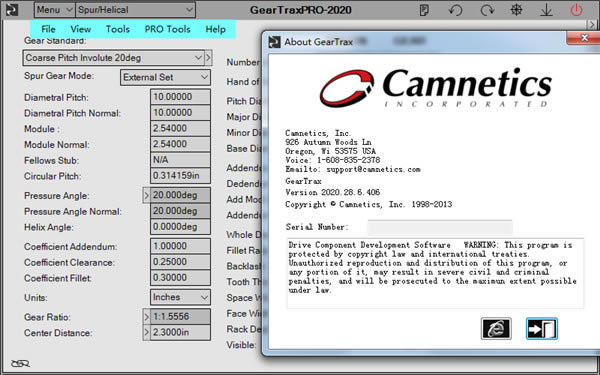Viewport: 600px width, 375px height.
Task: Click the About GearTrax dialog title icon
Action: [x=274, y=42]
